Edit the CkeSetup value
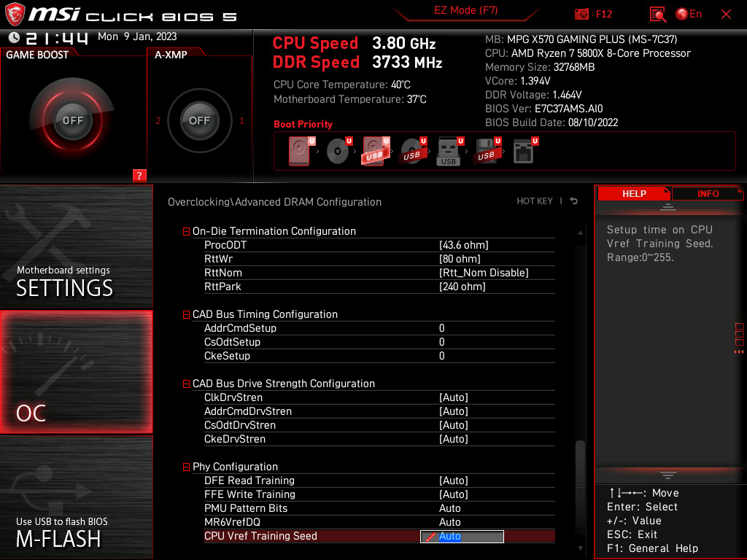Image resolution: width=747 pixels, height=560 pixels. (441, 356)
